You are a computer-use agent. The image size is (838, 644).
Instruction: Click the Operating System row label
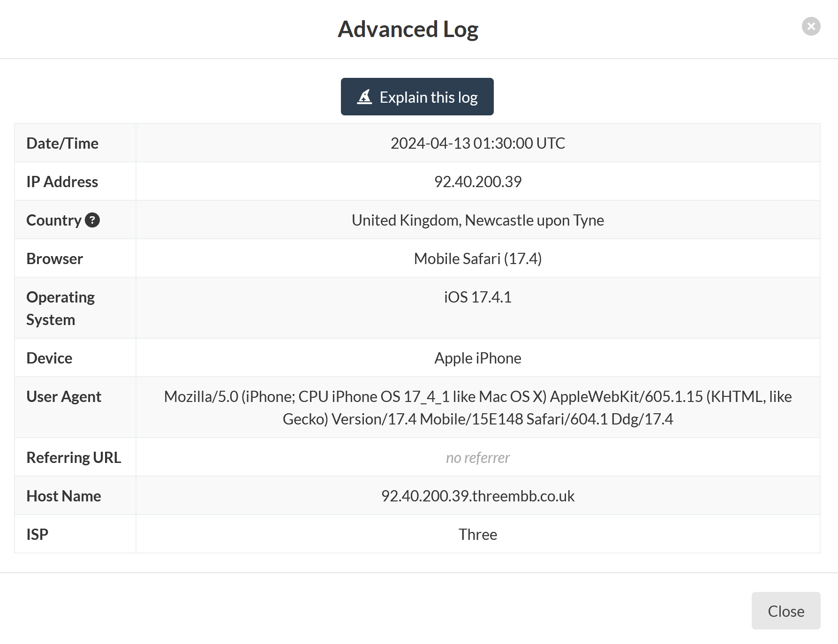(x=60, y=308)
